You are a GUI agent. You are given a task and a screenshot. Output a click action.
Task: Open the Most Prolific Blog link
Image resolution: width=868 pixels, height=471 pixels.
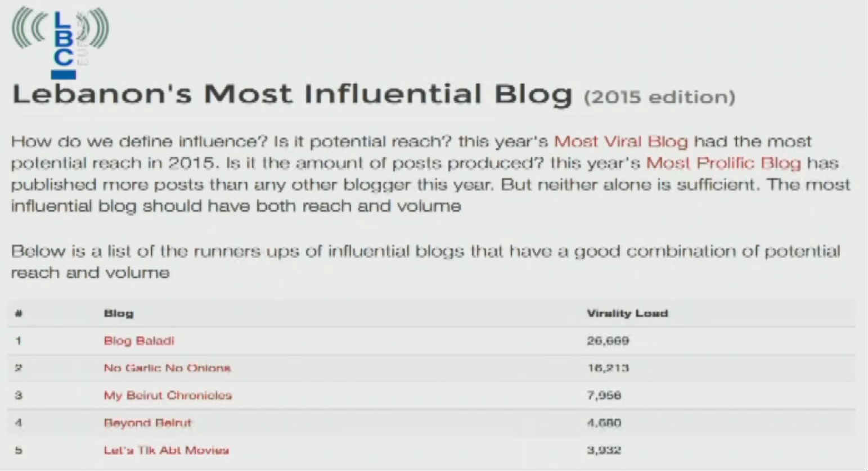[x=723, y=163]
